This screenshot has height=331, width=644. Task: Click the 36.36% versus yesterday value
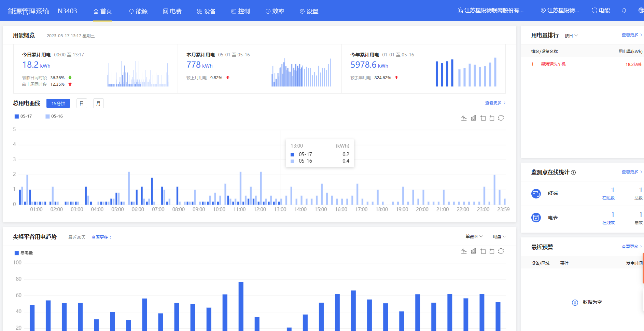(57, 78)
